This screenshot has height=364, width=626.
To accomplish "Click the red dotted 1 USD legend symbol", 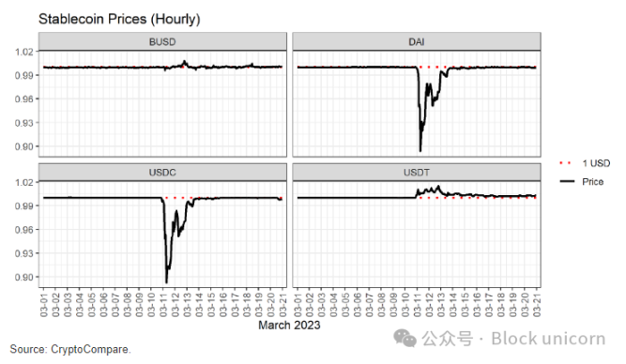I will (x=567, y=163).
